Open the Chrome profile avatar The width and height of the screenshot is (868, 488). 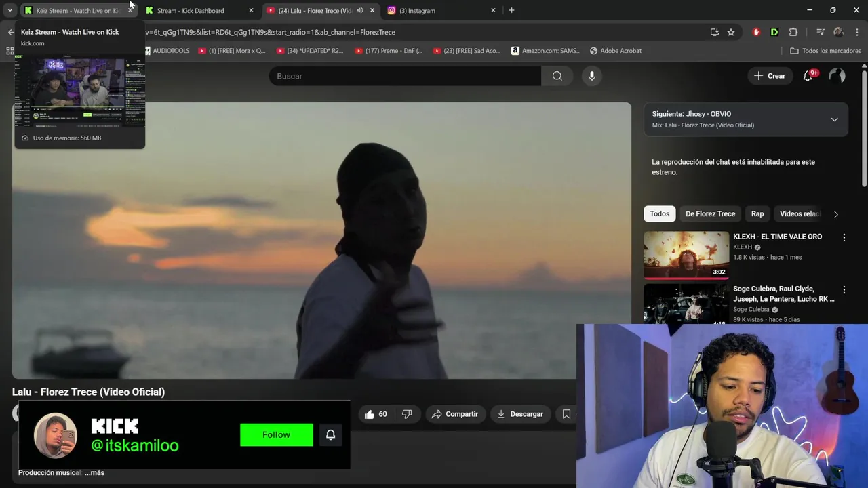[838, 32]
